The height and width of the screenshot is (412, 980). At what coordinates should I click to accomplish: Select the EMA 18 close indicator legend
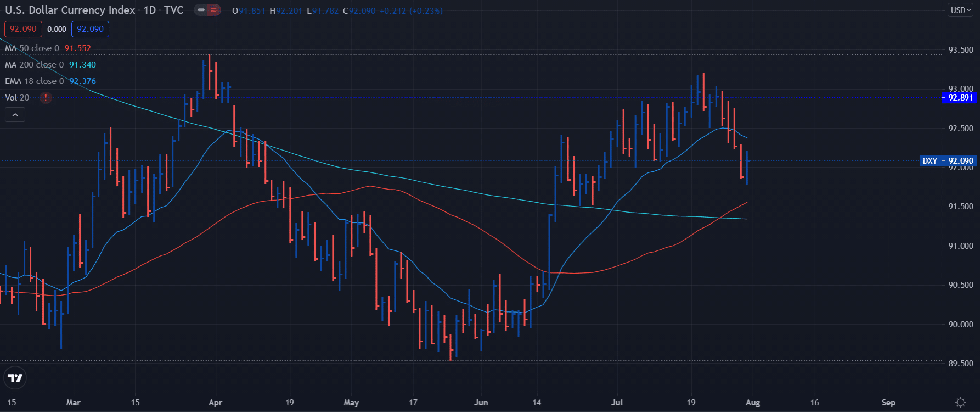pos(34,81)
